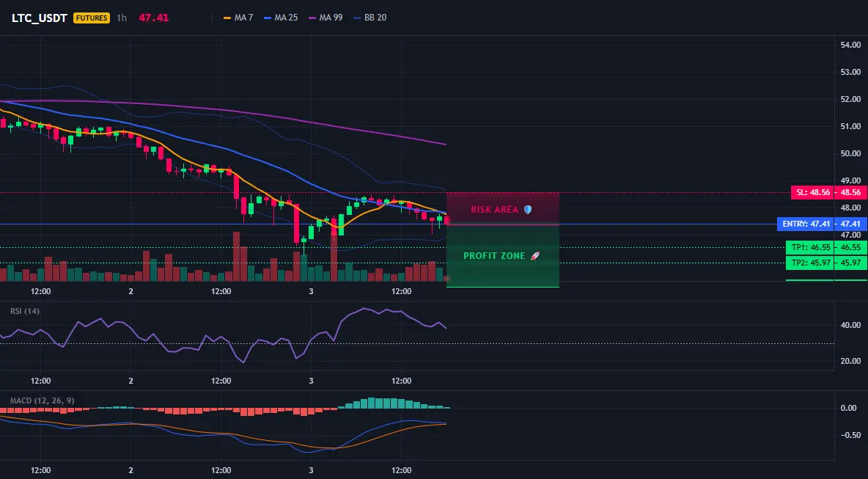Click the purple RSI line's last point

pos(446,328)
